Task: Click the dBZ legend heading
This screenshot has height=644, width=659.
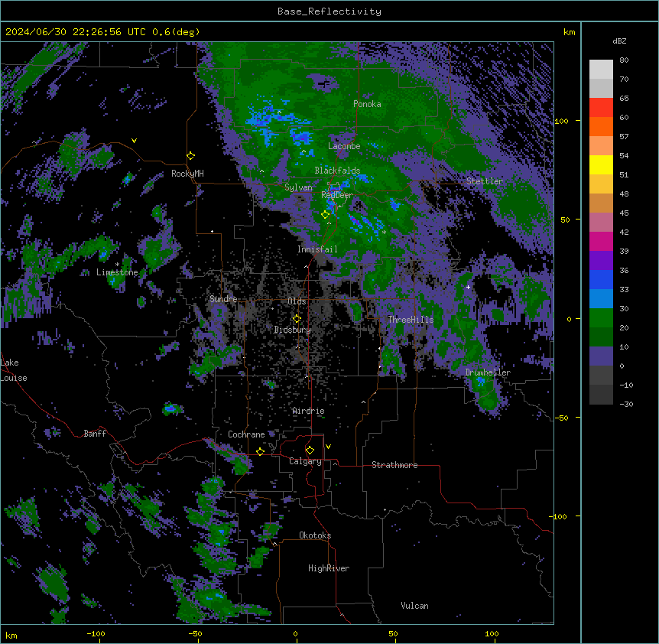Action: (619, 41)
